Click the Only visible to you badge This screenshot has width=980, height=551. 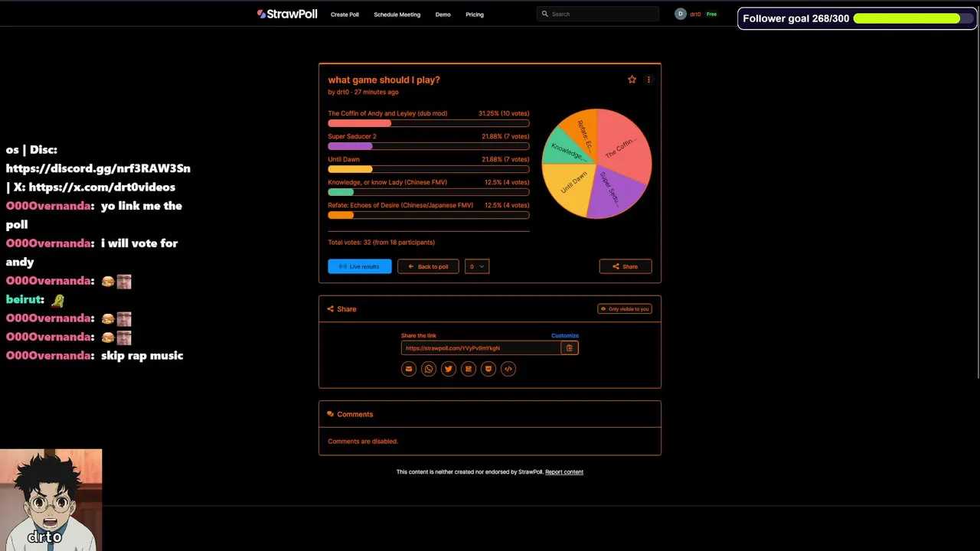[625, 309]
